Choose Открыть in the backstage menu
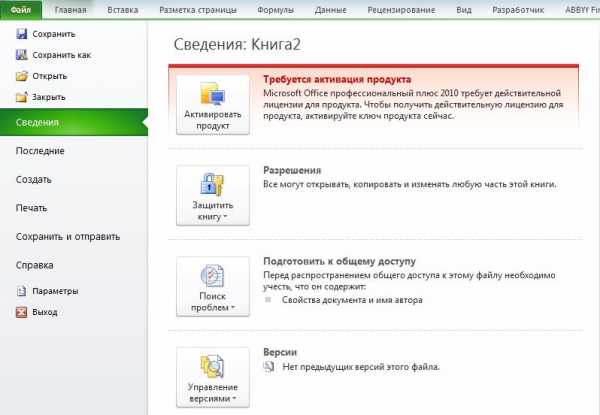 [50, 76]
